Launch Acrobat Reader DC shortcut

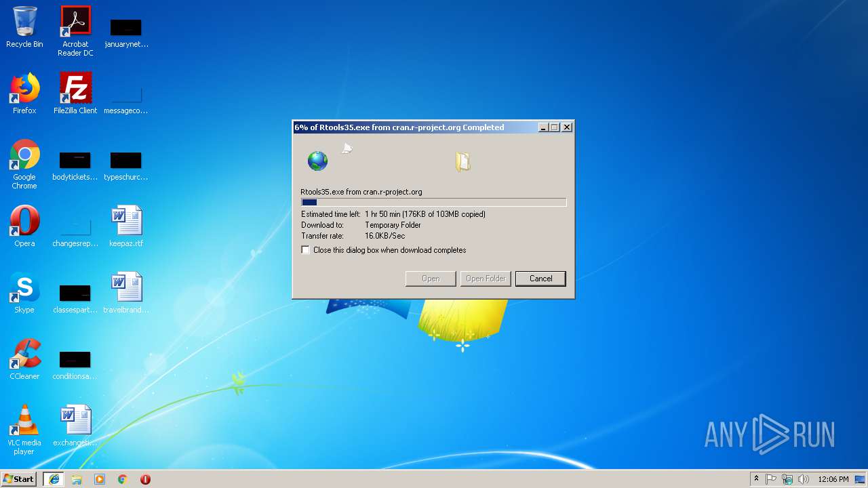[x=75, y=31]
